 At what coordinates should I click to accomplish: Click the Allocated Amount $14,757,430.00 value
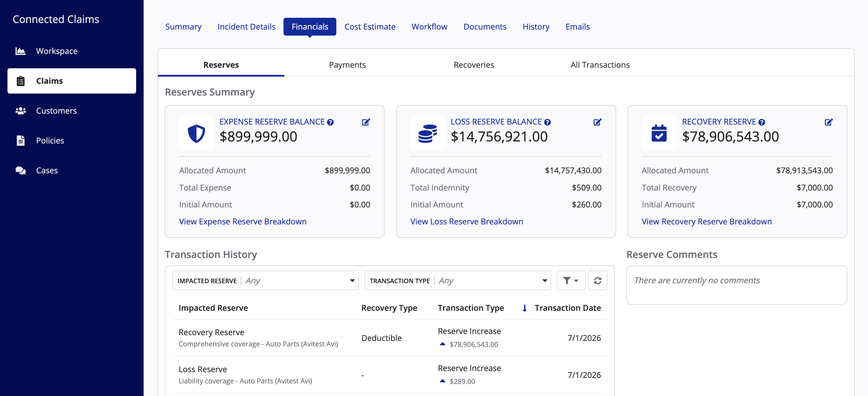click(573, 170)
